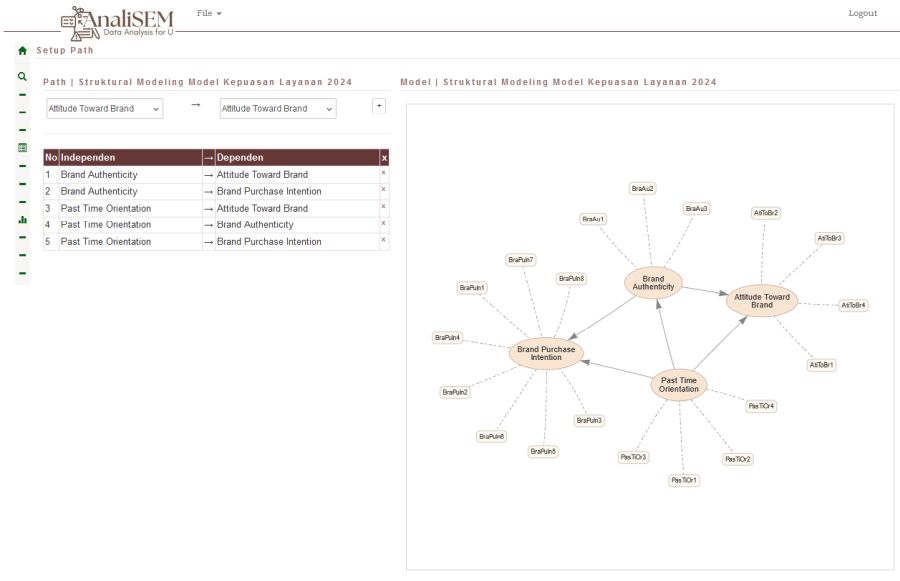Click the Attitude Toward Brand diagram node
Viewport: 900px width, 581px height.
762,301
